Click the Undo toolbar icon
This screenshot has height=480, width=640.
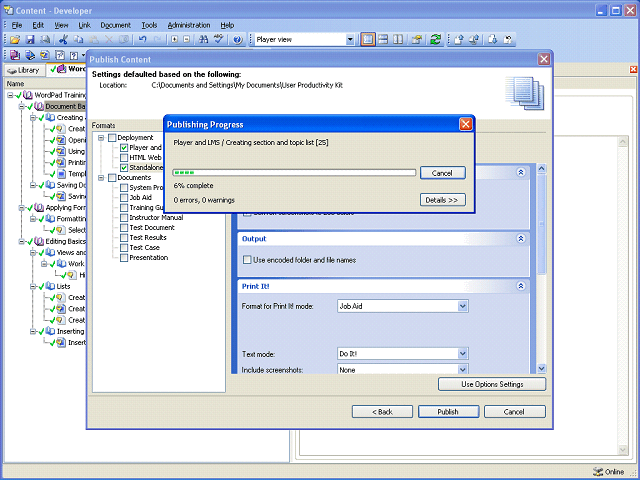click(x=142, y=40)
